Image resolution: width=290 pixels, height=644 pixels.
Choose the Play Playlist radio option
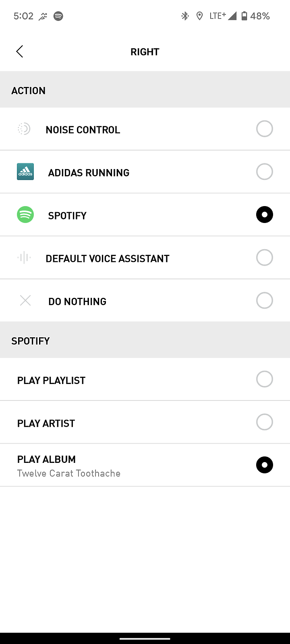coord(265,379)
